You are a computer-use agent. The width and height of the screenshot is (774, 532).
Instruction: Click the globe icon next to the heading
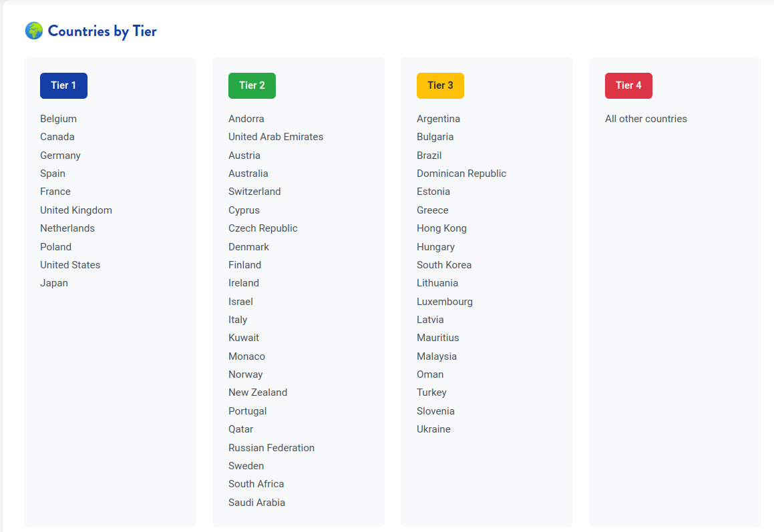click(x=33, y=31)
